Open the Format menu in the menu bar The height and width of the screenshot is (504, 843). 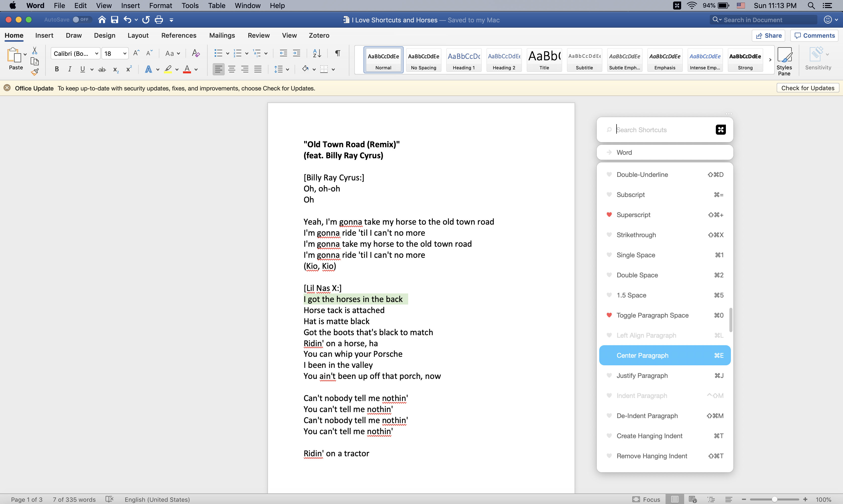tap(160, 6)
